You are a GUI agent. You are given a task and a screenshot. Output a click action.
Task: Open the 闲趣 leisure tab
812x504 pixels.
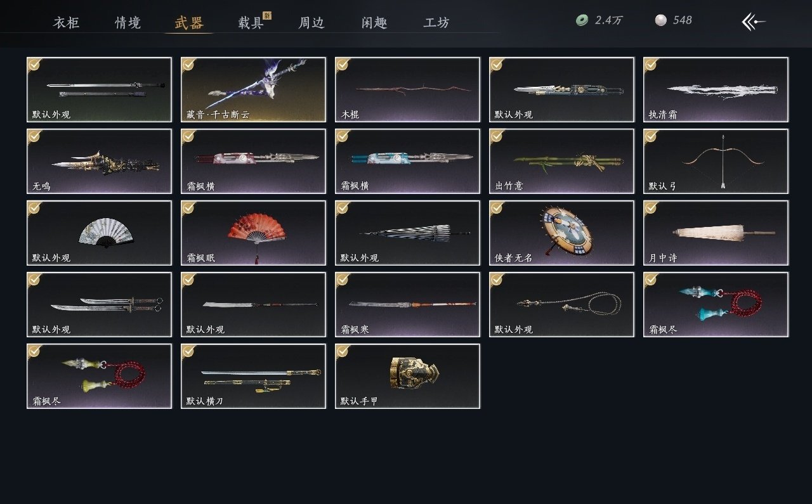click(x=374, y=23)
